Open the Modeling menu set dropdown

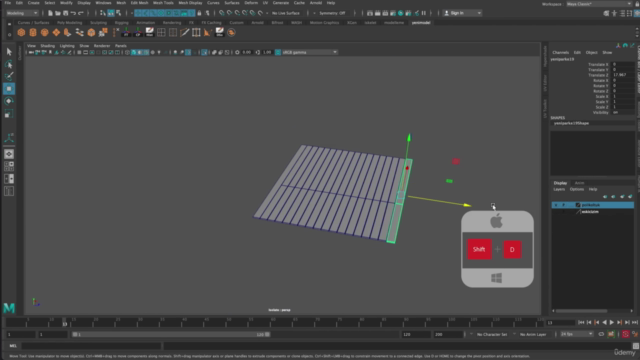tap(22, 13)
